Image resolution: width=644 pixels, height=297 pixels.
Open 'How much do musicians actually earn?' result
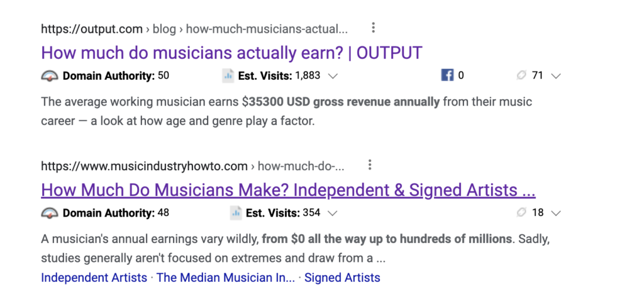click(231, 53)
